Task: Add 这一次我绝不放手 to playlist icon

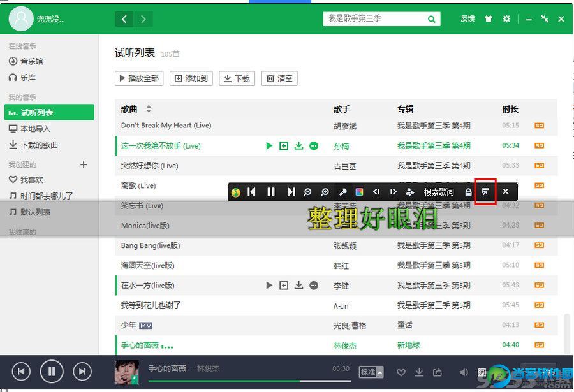Action: point(284,146)
